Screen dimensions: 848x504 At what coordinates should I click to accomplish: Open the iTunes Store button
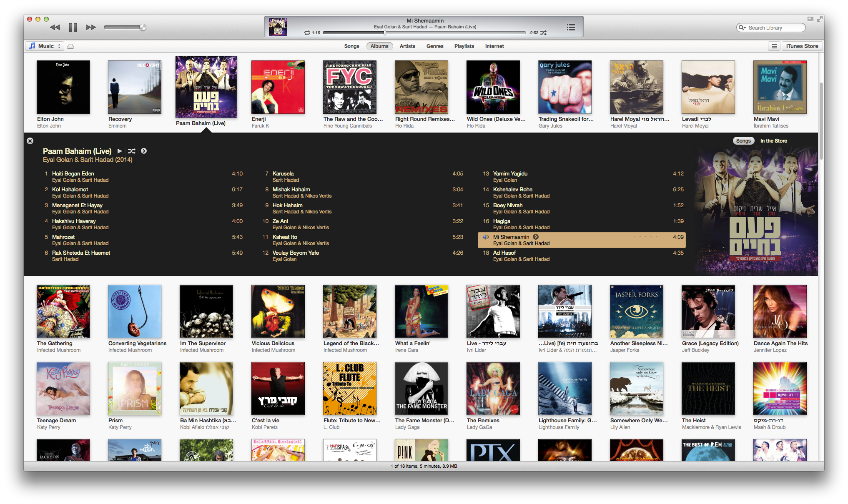coord(802,46)
